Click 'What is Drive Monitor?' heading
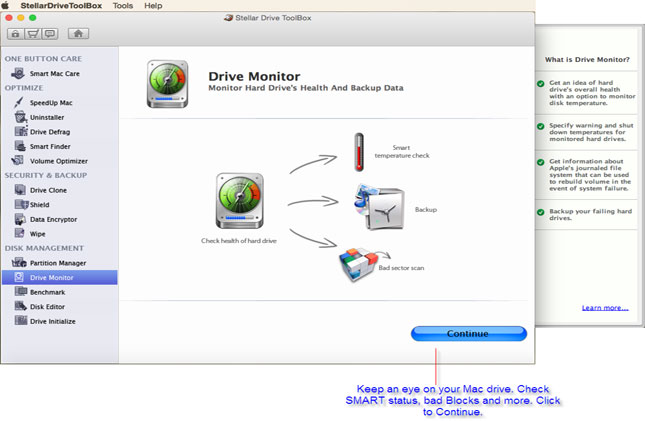The image size is (645, 421). [x=587, y=60]
